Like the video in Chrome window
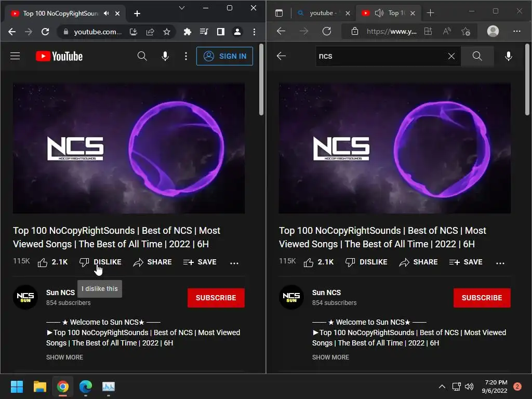This screenshot has width=532, height=399. point(52,262)
